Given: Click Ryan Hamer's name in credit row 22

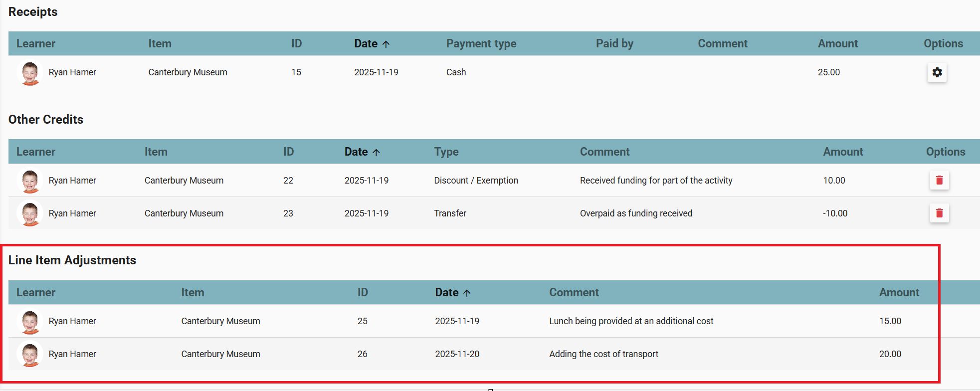Looking at the screenshot, I should pyautogui.click(x=72, y=181).
